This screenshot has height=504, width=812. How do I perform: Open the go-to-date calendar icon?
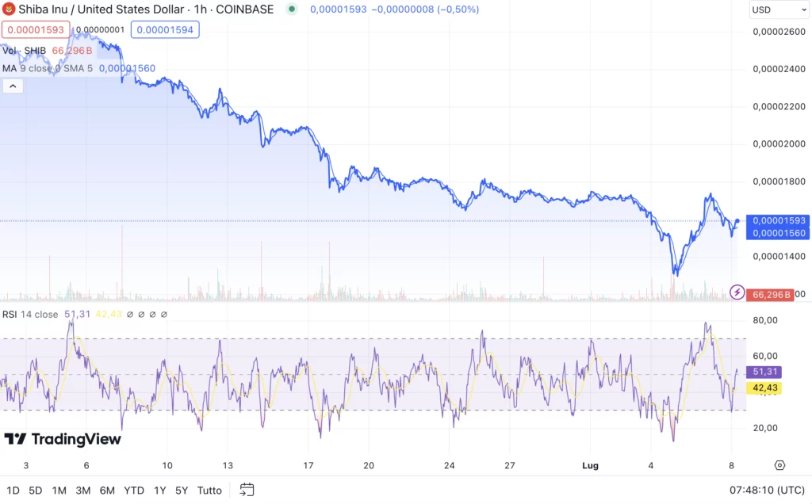247,490
